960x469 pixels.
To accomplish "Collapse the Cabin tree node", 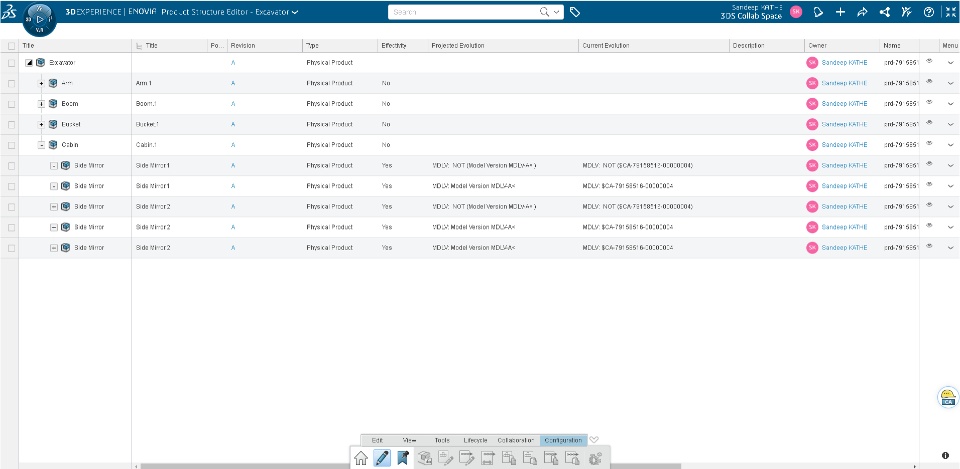I will click(42, 145).
